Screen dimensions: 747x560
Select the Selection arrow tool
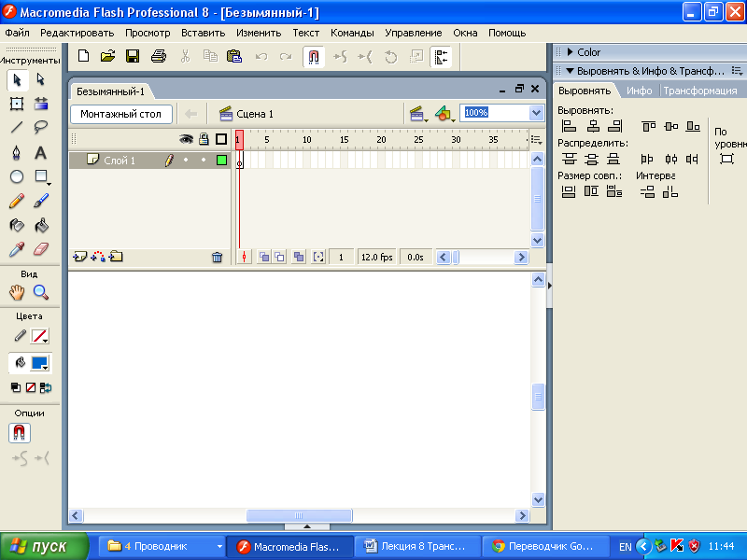pyautogui.click(x=17, y=79)
